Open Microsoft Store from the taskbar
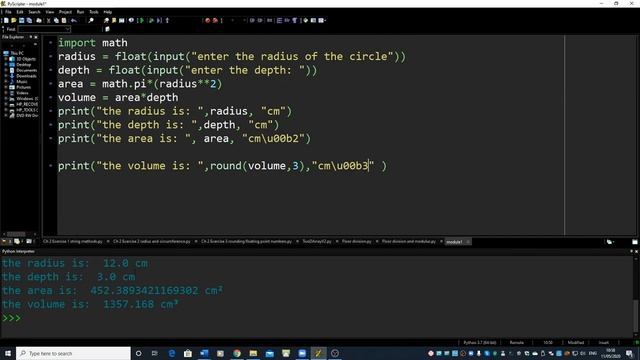The width and height of the screenshot is (640, 360). click(188, 353)
